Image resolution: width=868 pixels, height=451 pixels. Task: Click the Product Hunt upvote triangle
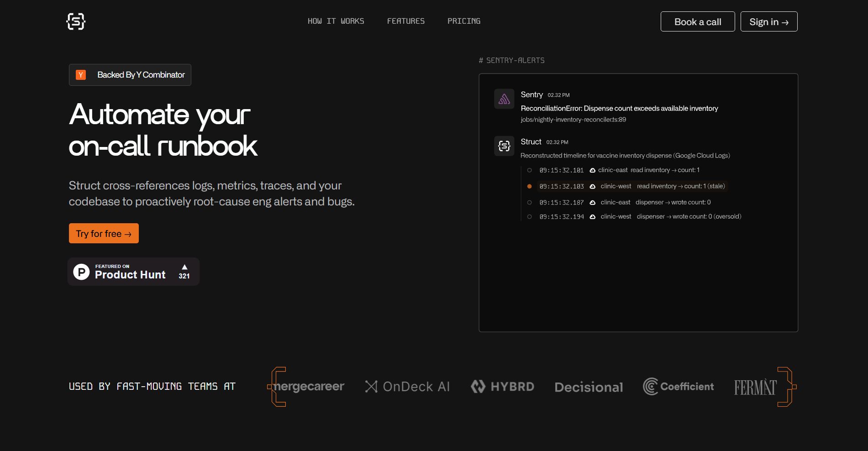[x=184, y=267]
